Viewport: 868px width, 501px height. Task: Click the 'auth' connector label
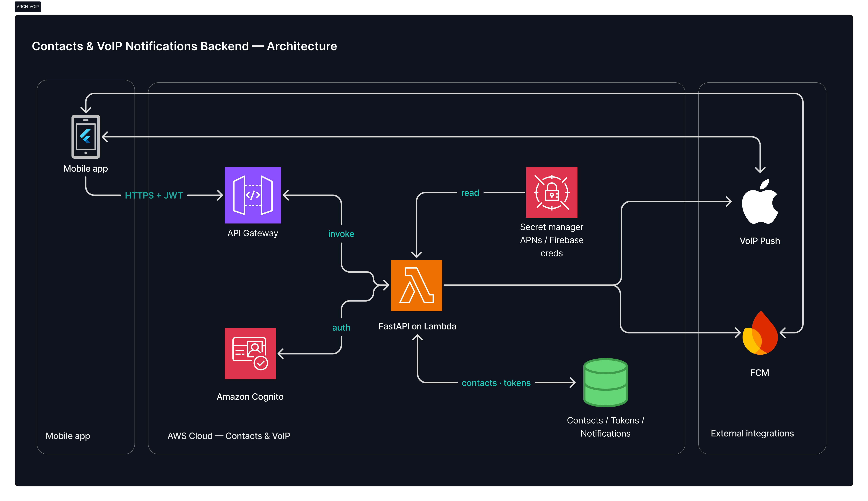(341, 328)
